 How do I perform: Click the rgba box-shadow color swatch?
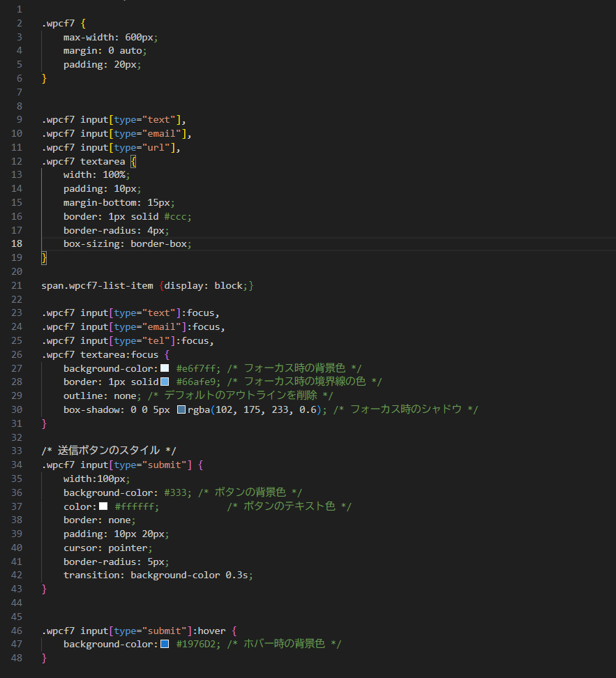pyautogui.click(x=181, y=409)
